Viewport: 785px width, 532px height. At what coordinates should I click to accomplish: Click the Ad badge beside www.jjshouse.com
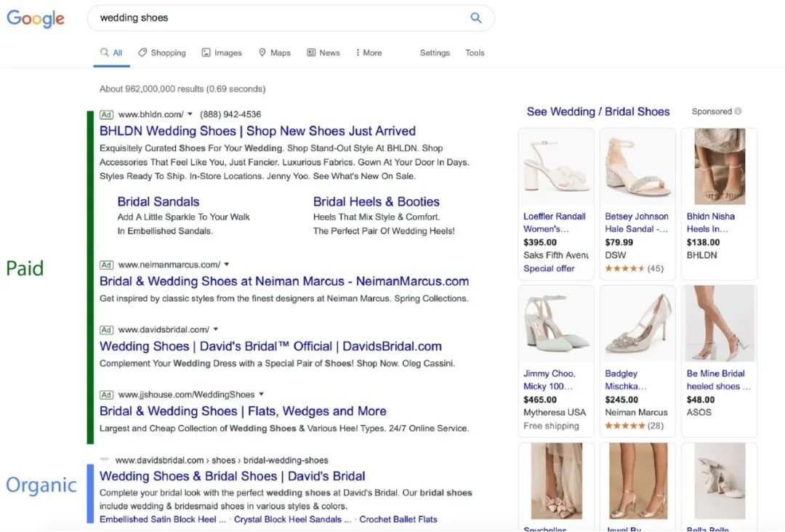(106, 395)
